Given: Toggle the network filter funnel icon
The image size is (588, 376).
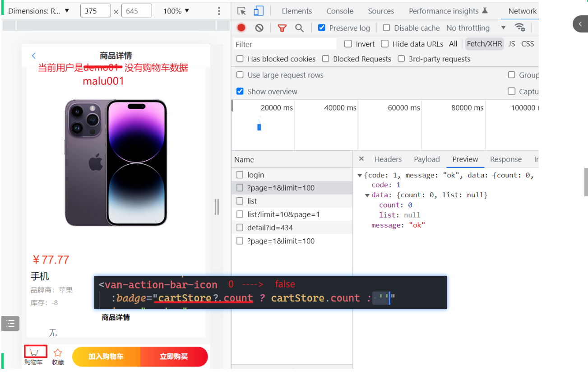Looking at the screenshot, I should pyautogui.click(x=282, y=28).
